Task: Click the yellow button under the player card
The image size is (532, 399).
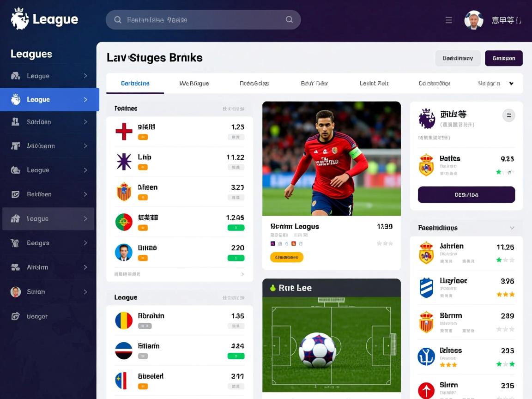Action: coord(287,257)
